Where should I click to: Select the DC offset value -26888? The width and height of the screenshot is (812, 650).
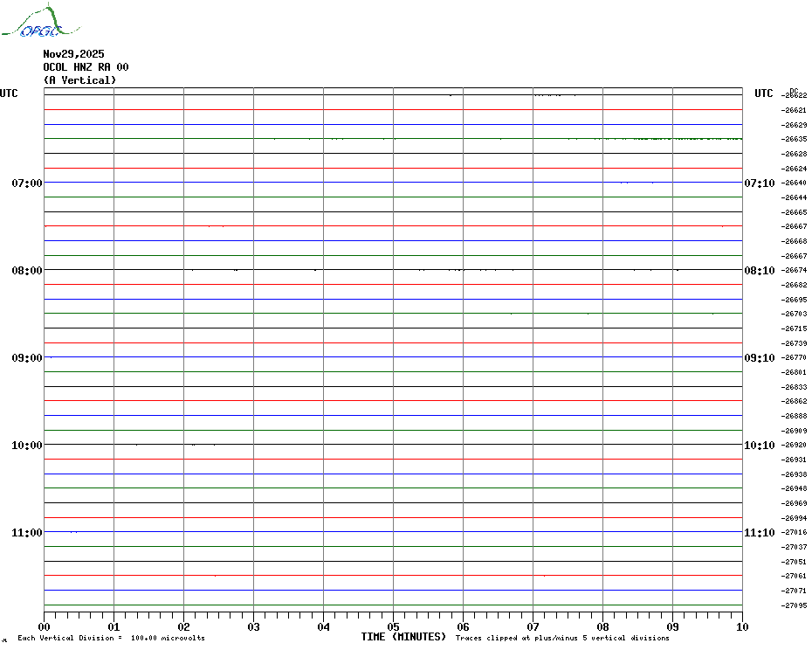coord(794,416)
